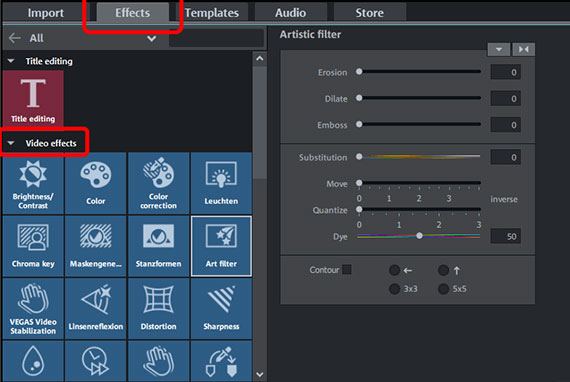
Task: Collapse the Title editing section
Action: pos(11,61)
